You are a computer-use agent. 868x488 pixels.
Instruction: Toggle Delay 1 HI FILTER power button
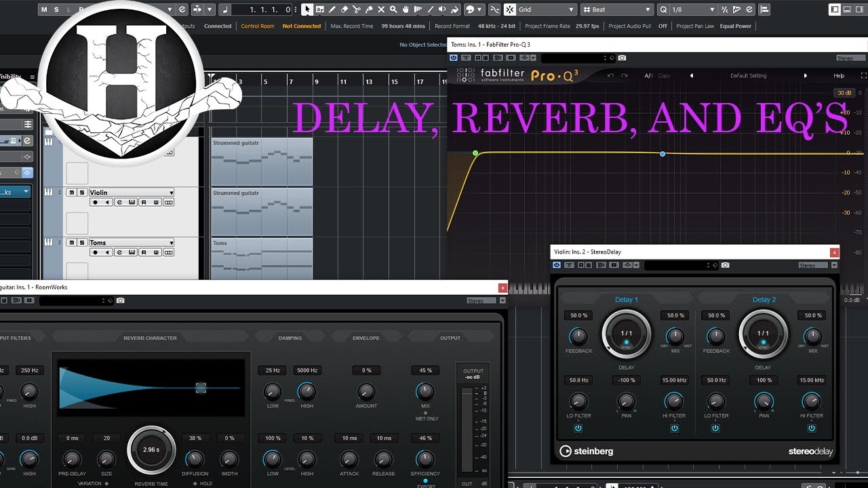pos(674,428)
